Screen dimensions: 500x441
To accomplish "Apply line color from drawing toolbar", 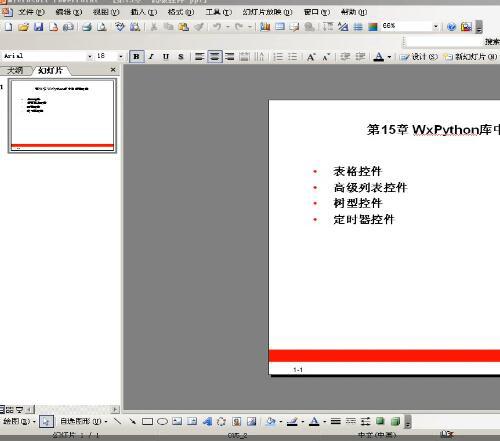I will pos(292,422).
